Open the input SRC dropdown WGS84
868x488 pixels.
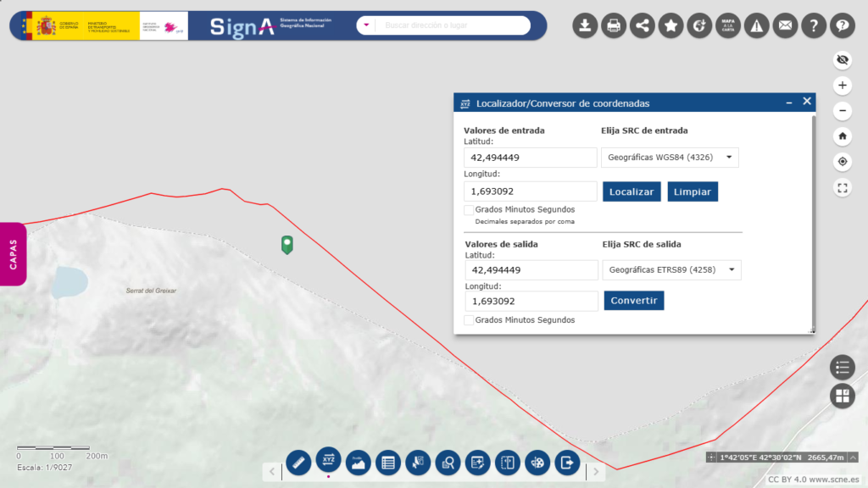coord(670,158)
